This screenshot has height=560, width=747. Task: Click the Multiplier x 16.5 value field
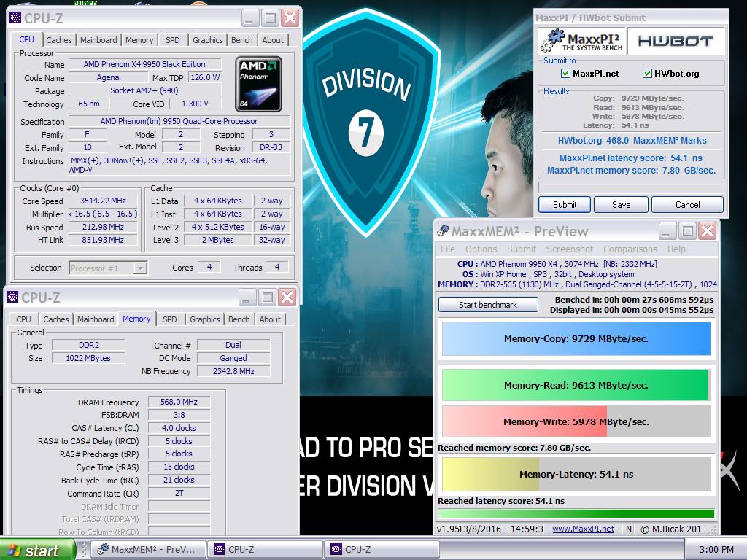point(103,214)
